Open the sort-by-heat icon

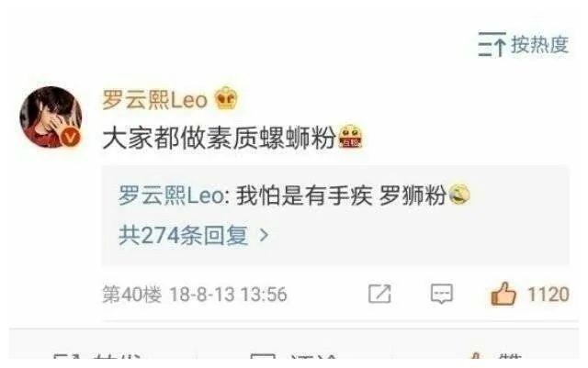tap(492, 45)
